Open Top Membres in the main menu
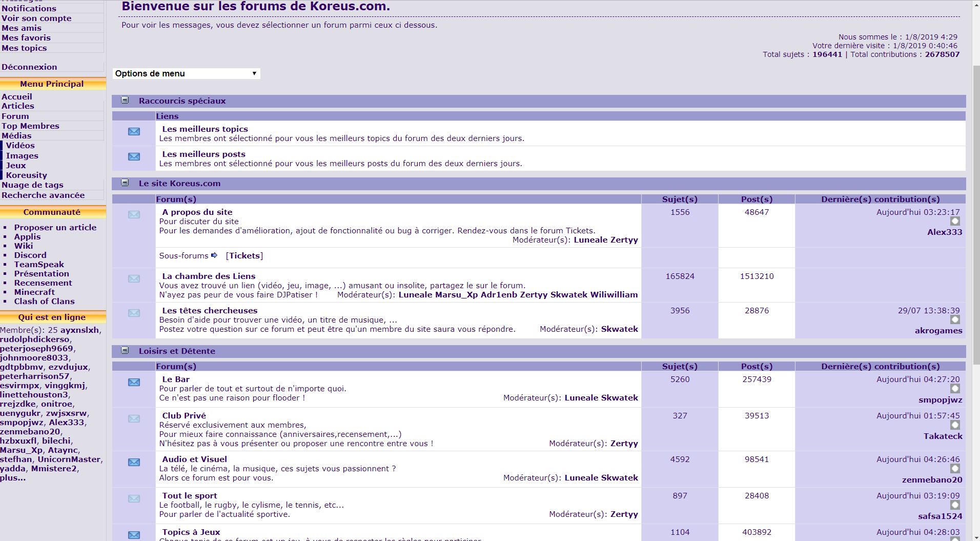980x541 pixels. pyautogui.click(x=30, y=126)
